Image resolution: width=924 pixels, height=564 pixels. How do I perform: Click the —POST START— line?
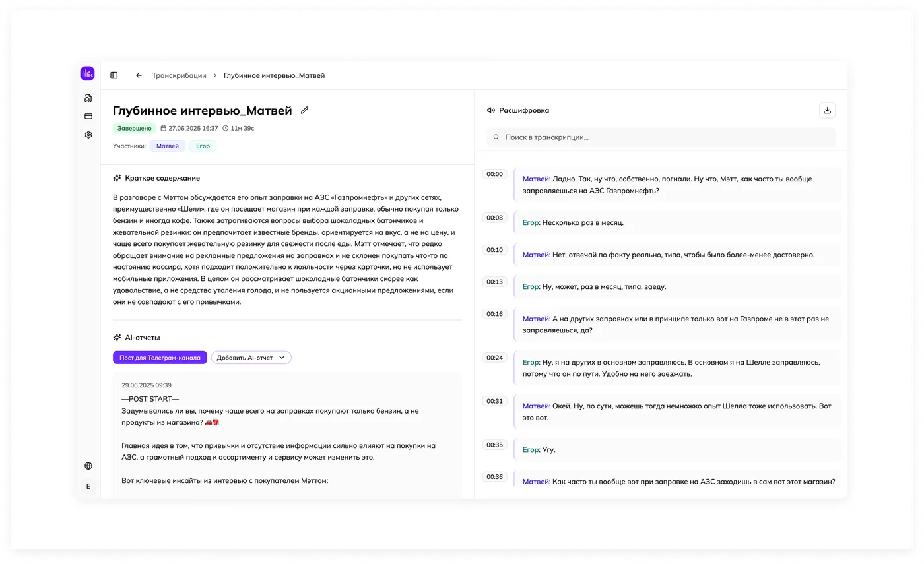150,398
